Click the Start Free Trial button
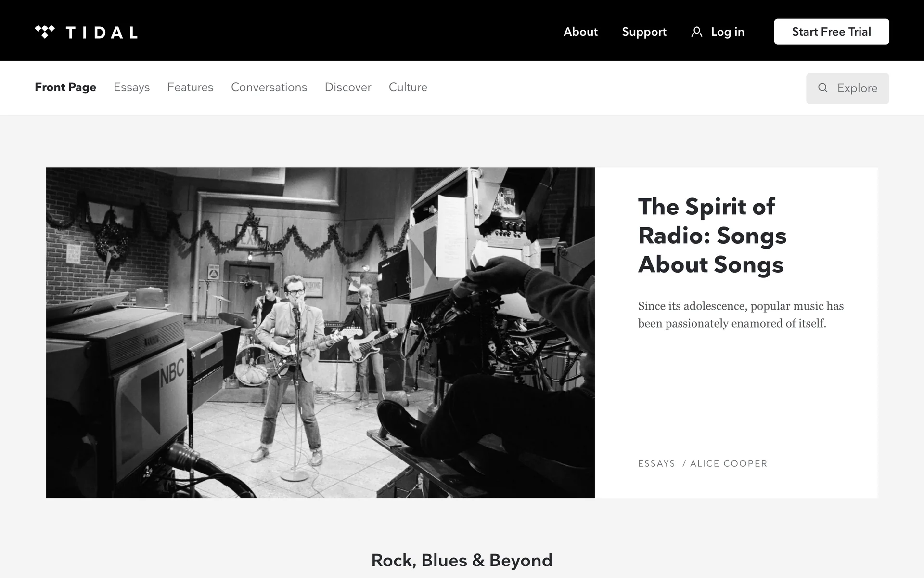Image resolution: width=924 pixels, height=578 pixels. [831, 32]
